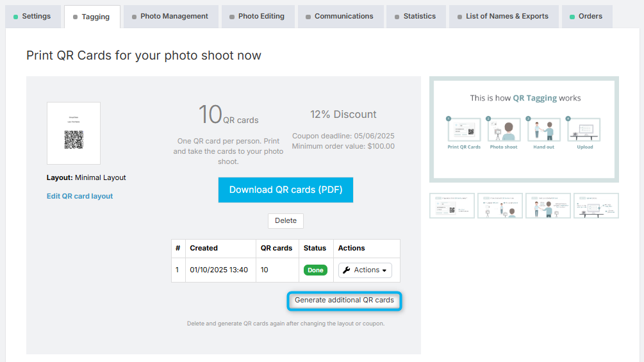
Task: Click the 12% Discount text
Action: [343, 115]
